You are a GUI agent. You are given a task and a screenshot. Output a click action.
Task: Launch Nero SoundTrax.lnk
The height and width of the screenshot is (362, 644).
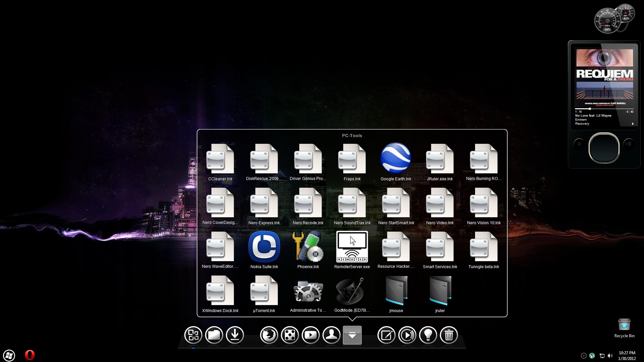click(352, 206)
